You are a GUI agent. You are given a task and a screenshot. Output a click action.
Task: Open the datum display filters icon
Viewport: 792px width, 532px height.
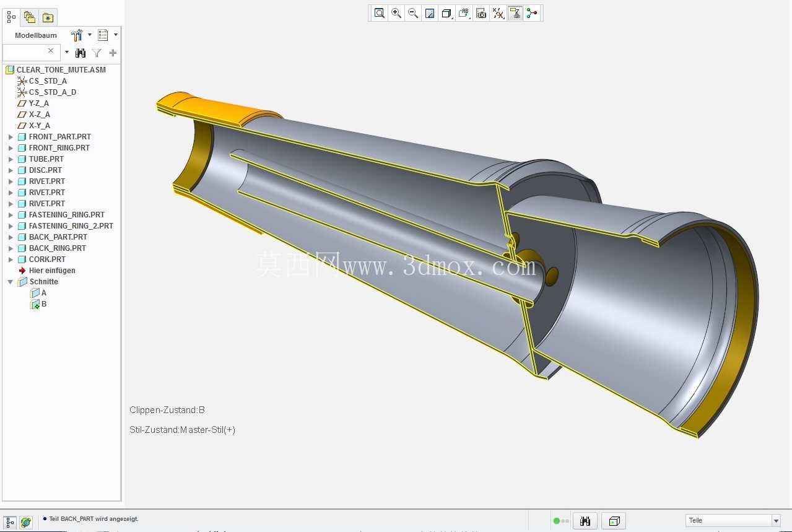(498, 13)
